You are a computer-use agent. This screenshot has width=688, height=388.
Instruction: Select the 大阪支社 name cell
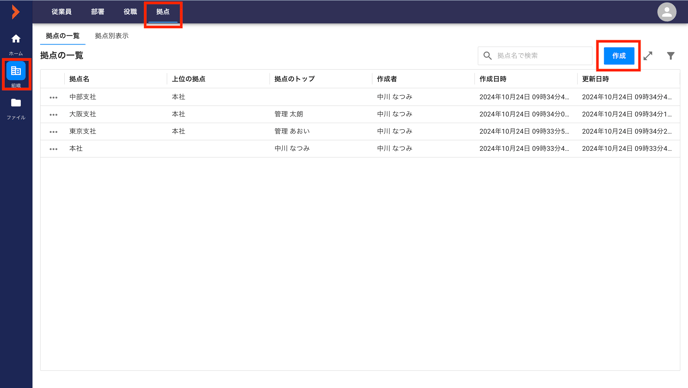[82, 114]
